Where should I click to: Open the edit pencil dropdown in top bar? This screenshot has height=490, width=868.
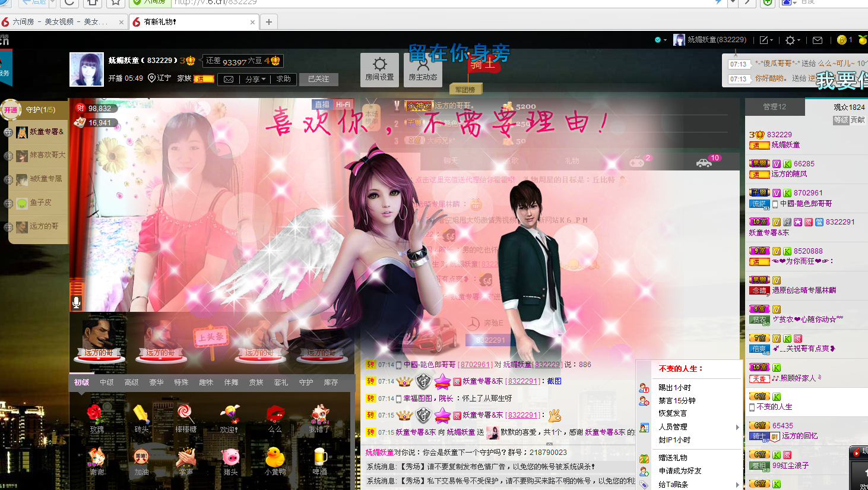pos(766,40)
